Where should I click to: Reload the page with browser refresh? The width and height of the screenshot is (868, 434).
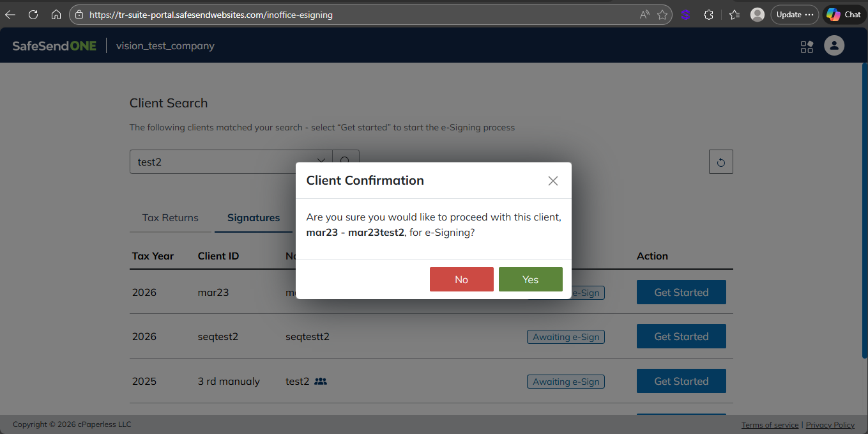point(33,15)
